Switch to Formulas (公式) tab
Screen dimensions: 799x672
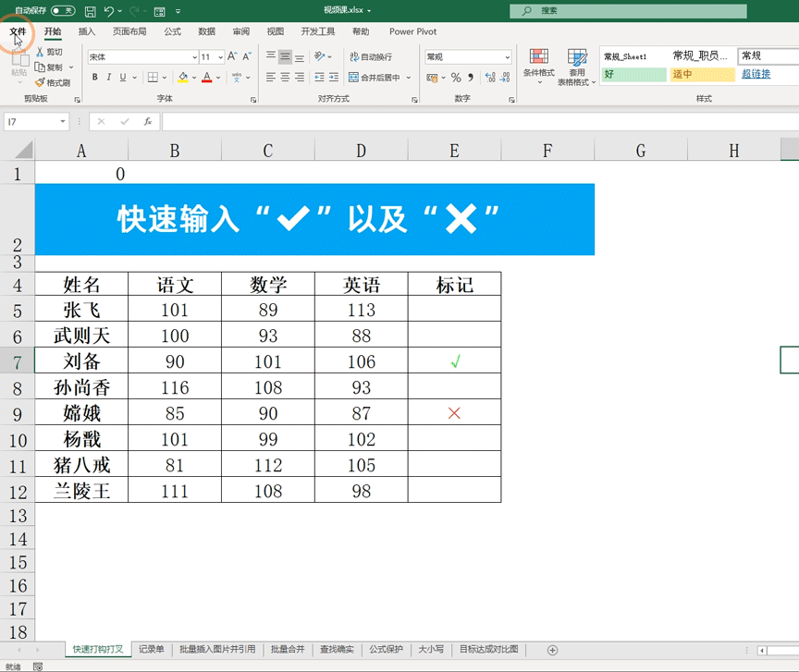tap(172, 31)
